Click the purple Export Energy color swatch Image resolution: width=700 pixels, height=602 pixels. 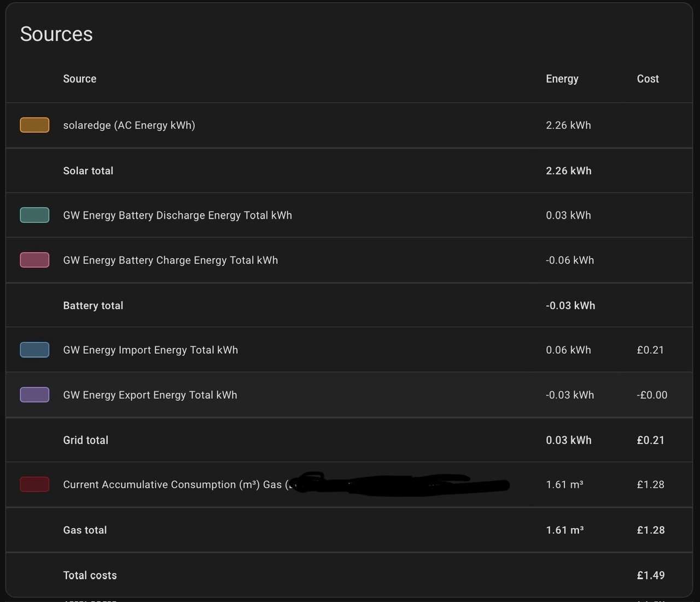pos(34,395)
